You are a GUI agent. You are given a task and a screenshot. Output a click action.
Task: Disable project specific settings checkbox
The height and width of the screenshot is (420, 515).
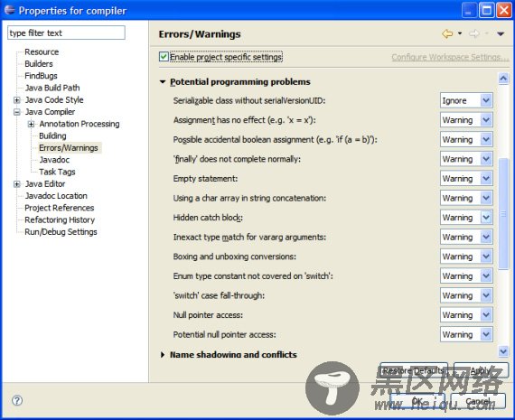(164, 57)
